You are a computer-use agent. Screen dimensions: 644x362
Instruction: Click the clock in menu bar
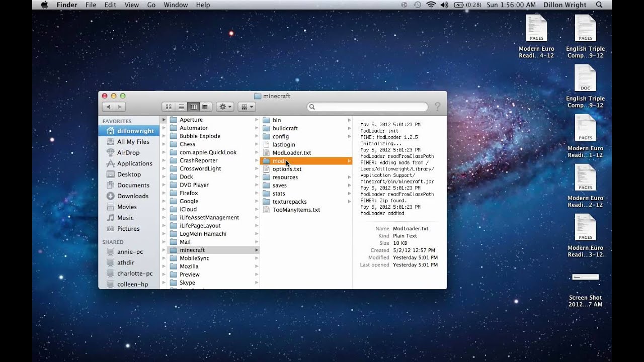point(511,5)
